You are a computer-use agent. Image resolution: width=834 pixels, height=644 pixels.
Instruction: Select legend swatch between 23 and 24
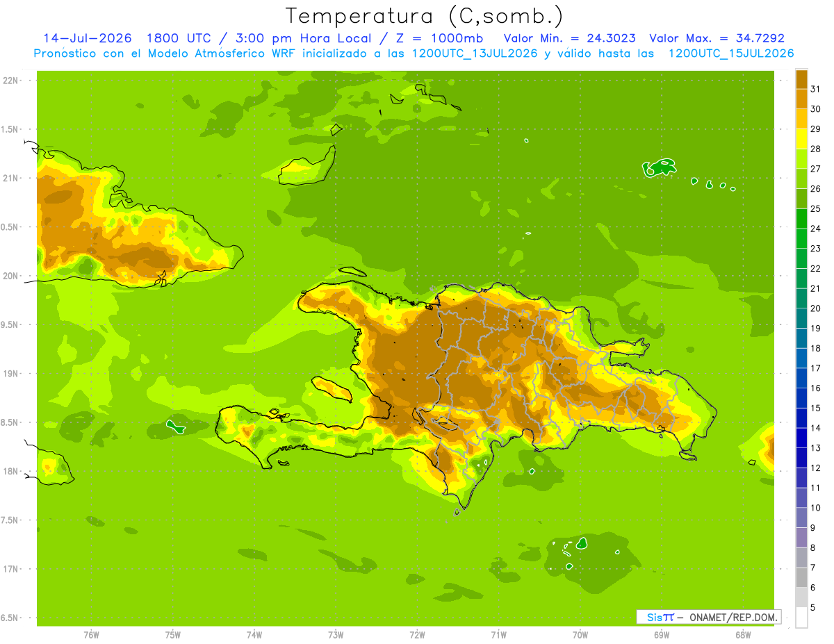coord(801,238)
